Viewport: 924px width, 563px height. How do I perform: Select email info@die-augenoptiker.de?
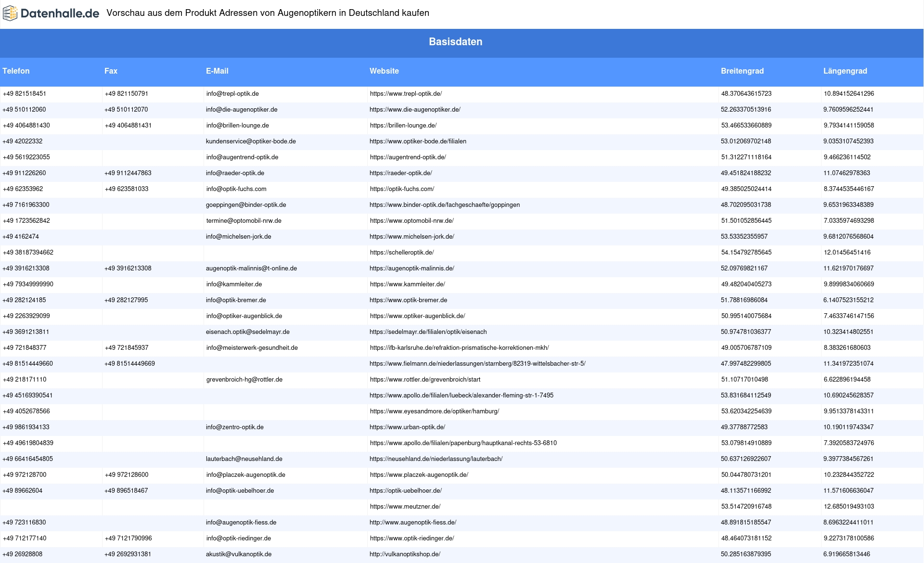coord(242,110)
